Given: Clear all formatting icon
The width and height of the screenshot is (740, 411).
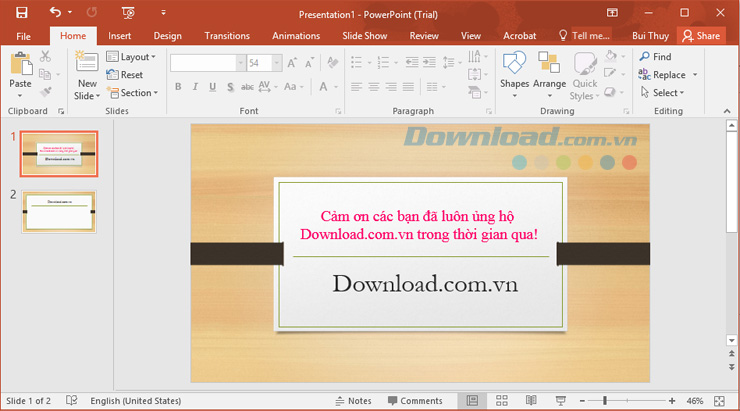Looking at the screenshot, I should tap(333, 63).
